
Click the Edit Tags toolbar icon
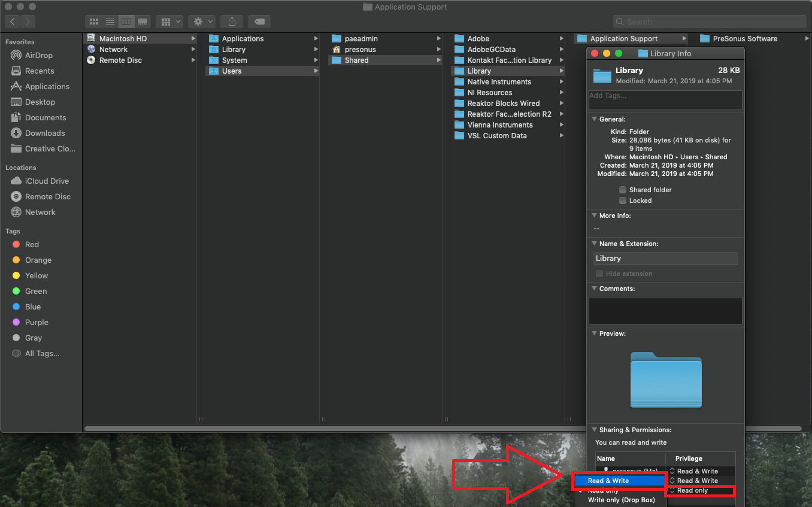[x=259, y=22]
